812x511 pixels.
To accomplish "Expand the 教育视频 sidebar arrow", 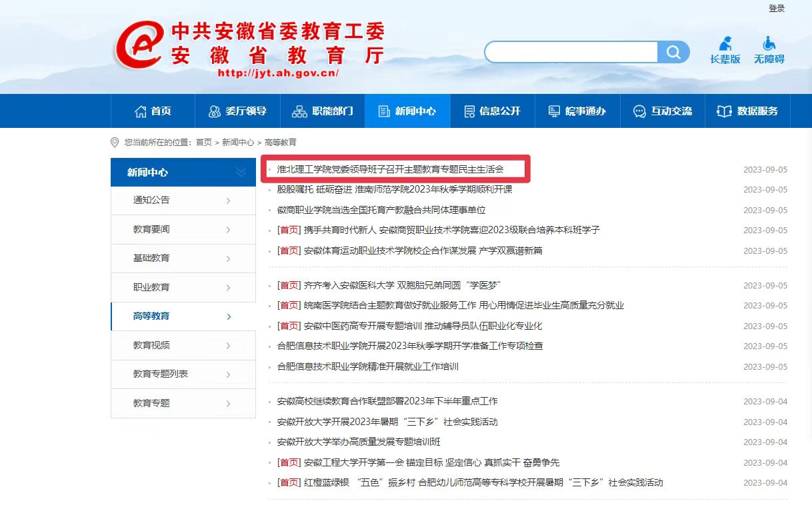I will point(229,346).
